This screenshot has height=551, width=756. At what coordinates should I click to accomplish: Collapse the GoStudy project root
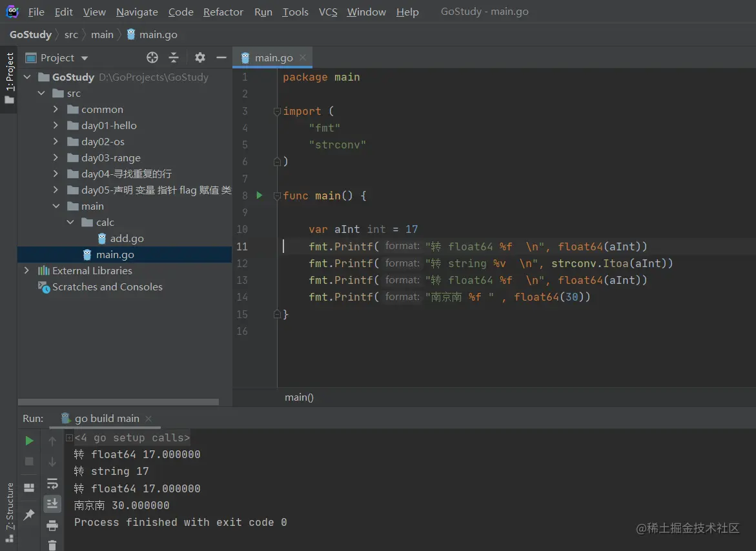tap(28, 77)
